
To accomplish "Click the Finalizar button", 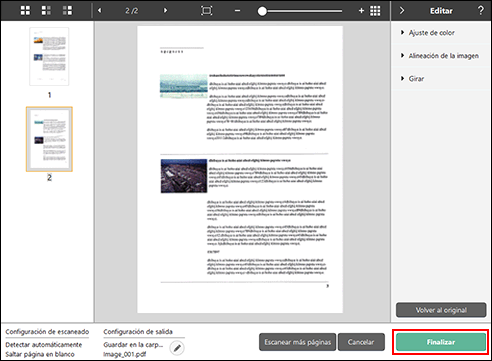I will pos(441,342).
